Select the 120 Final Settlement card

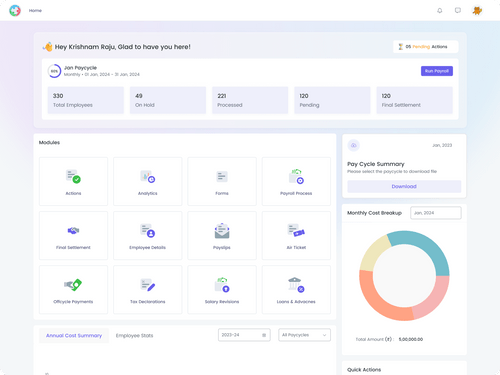coord(414,100)
